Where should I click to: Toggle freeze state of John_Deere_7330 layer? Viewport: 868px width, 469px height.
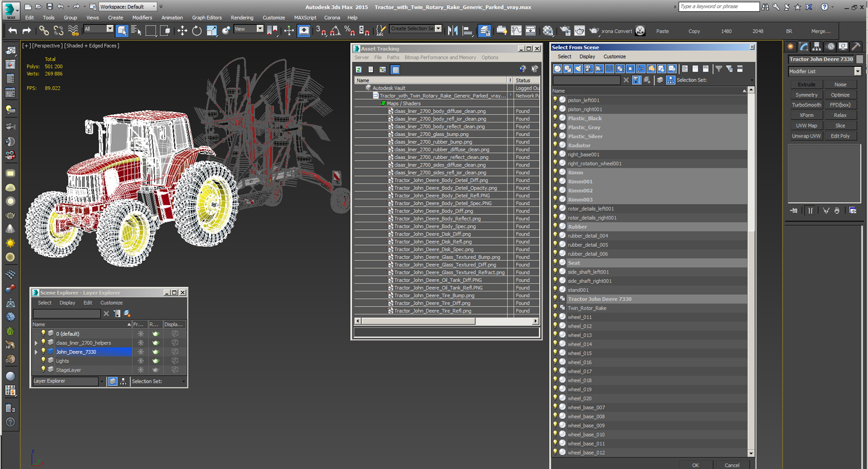click(x=140, y=352)
